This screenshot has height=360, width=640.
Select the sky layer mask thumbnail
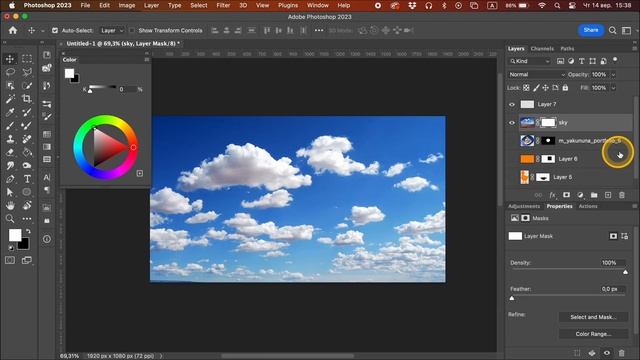(548, 122)
